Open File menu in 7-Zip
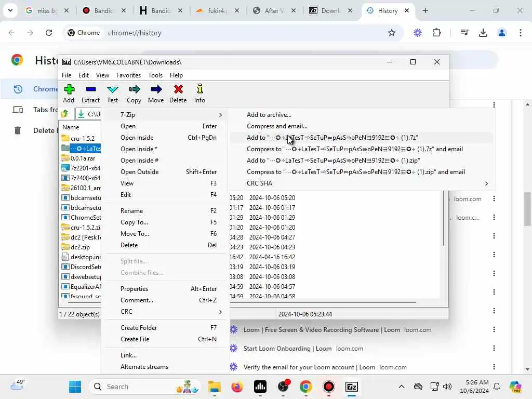The width and height of the screenshot is (532, 399). tap(66, 75)
